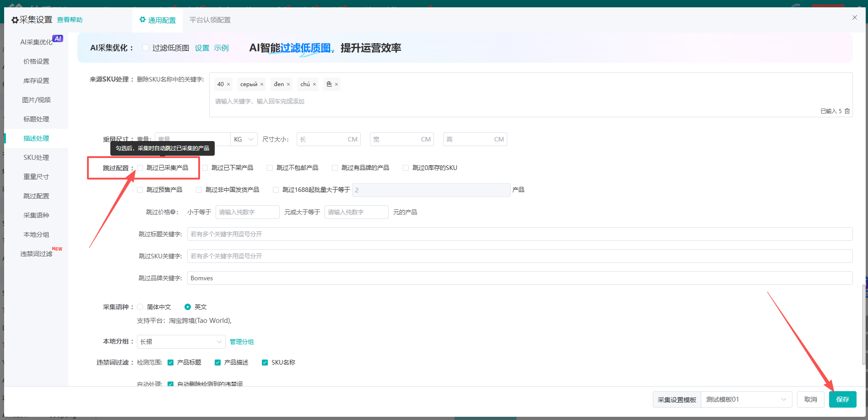Open the 本地分组 长裙 dropdown

181,342
